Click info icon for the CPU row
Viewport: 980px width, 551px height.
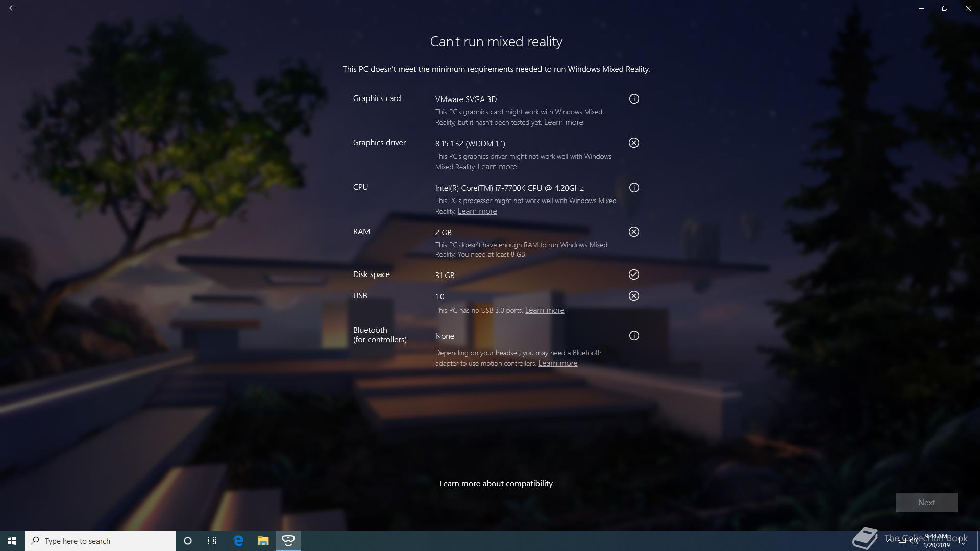point(634,188)
